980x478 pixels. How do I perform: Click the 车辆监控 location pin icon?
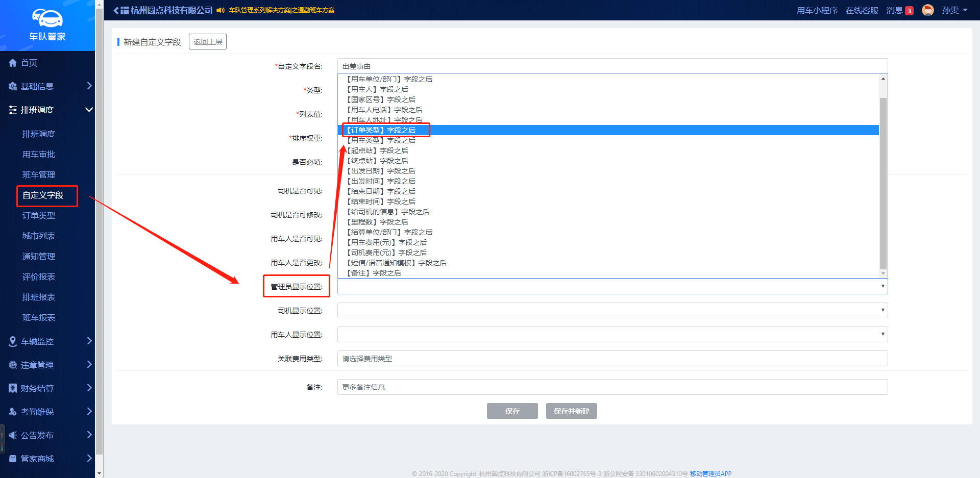(x=13, y=341)
